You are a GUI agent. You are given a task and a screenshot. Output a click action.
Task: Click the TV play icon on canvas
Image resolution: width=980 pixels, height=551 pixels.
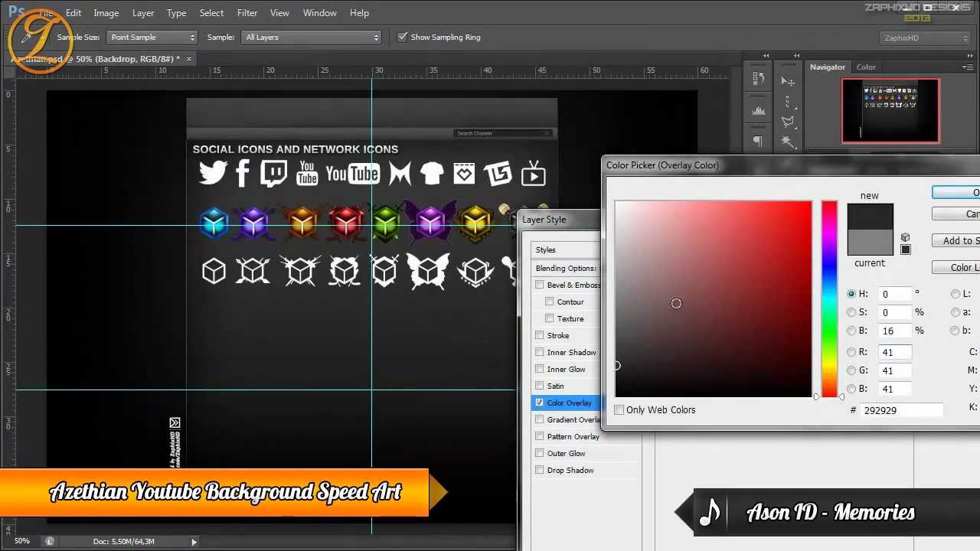click(x=533, y=174)
